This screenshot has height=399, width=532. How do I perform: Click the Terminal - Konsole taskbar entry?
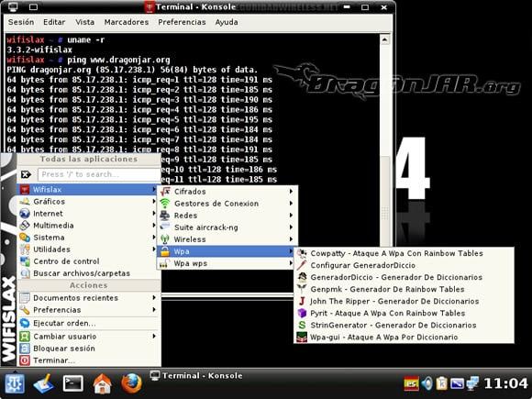(197, 375)
